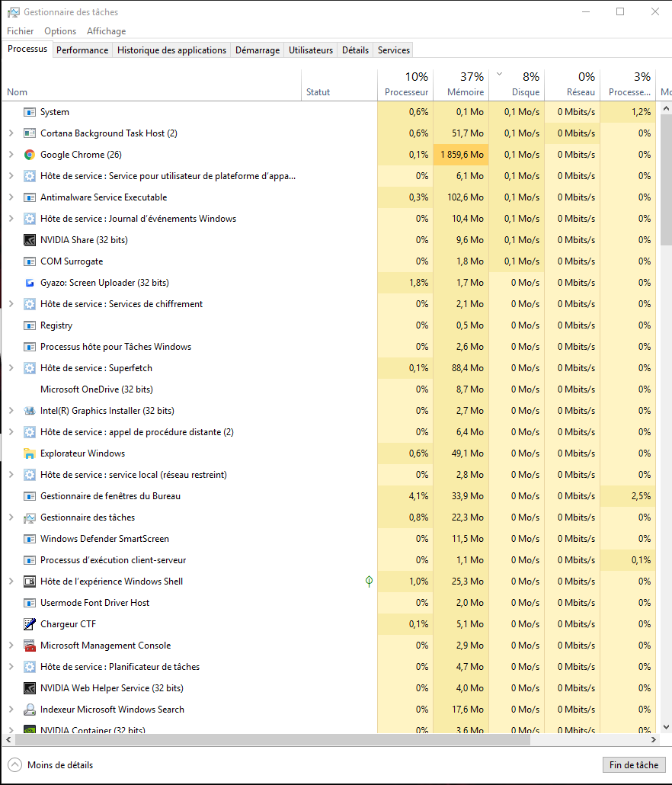Viewport: 672px width, 785px height.
Task: Click the Antimalware Service Executable icon
Action: click(x=30, y=197)
